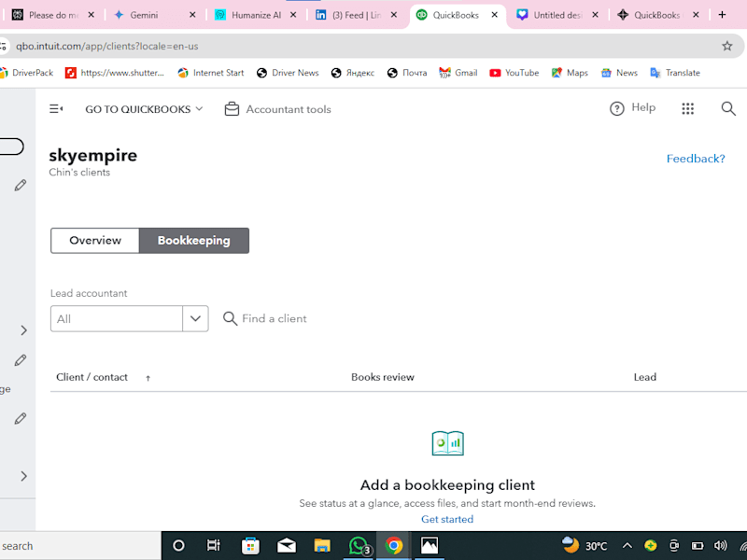
Task: Open the apps grid icon
Action: (x=687, y=108)
